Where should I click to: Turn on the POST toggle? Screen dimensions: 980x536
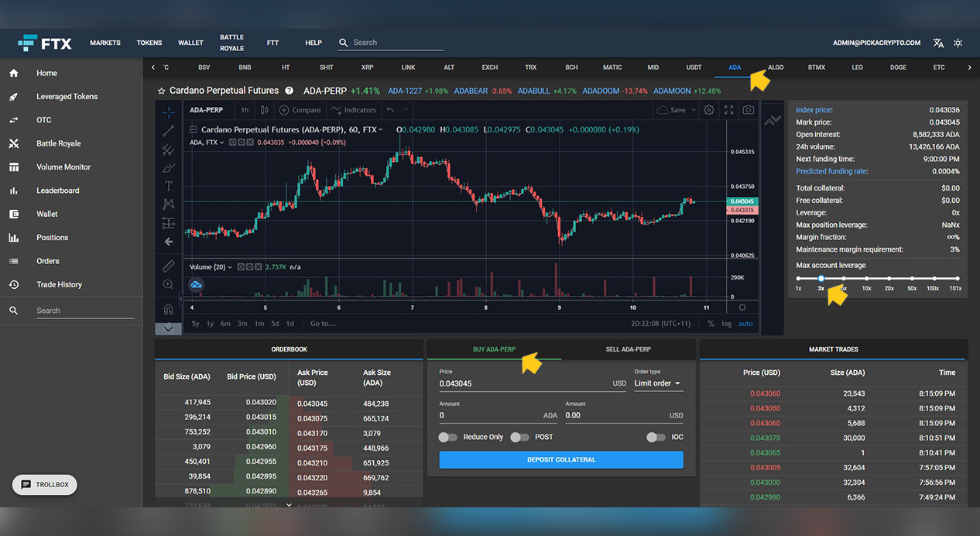coord(519,437)
